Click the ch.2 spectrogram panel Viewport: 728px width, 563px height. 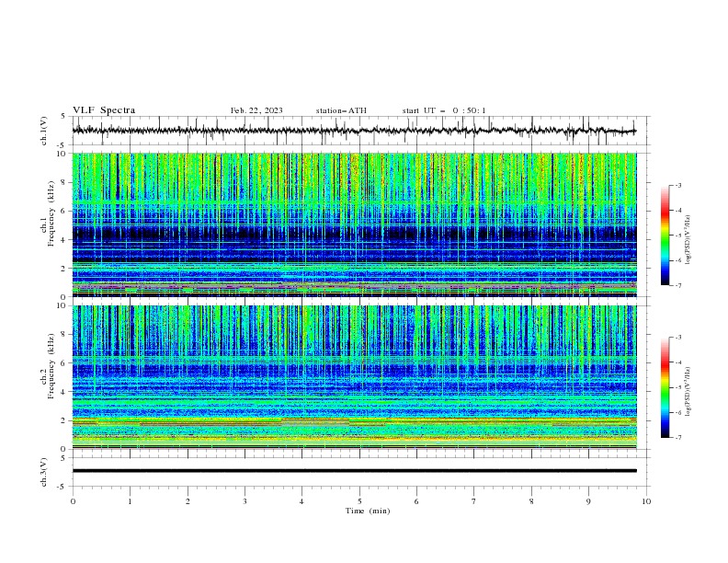tap(355, 377)
